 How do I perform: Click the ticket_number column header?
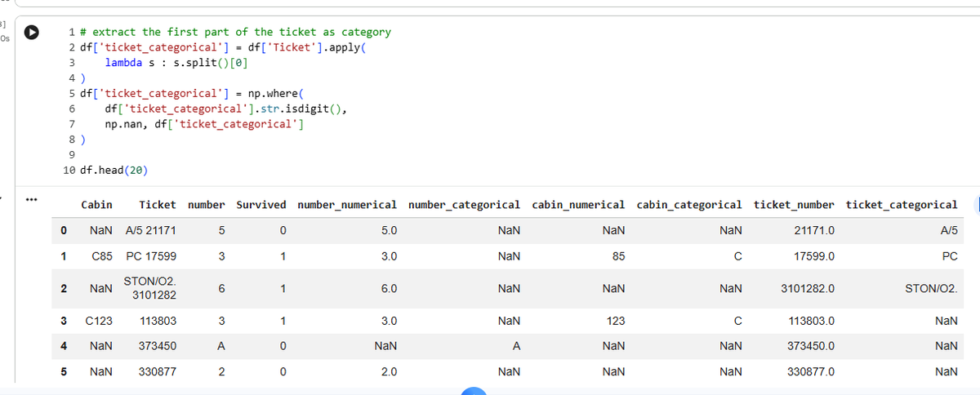point(794,204)
